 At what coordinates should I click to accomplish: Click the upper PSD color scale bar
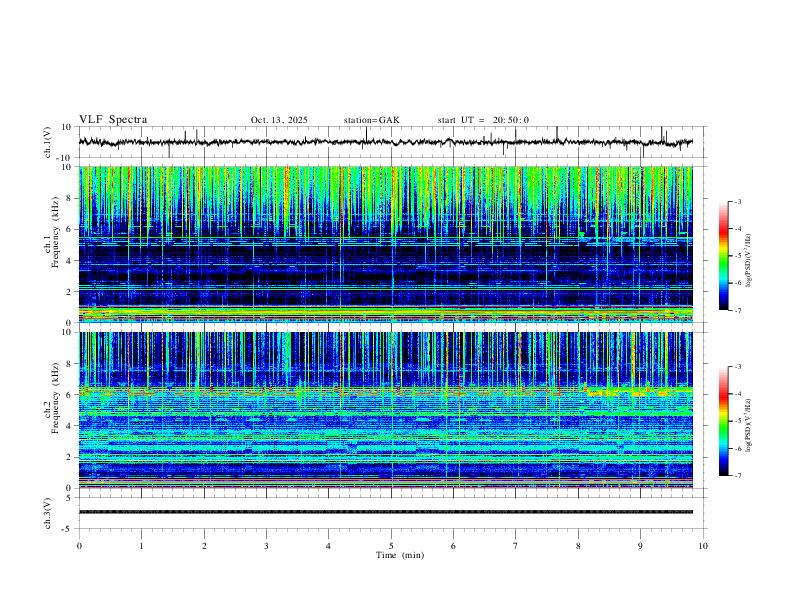coord(724,256)
